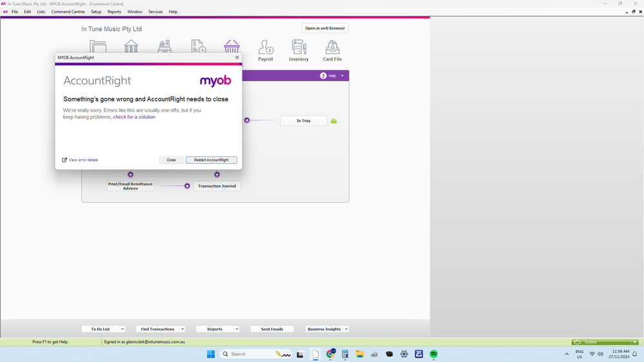Open the Command Centres menu
Image resolution: width=644 pixels, height=362 pixels.
click(68, 12)
